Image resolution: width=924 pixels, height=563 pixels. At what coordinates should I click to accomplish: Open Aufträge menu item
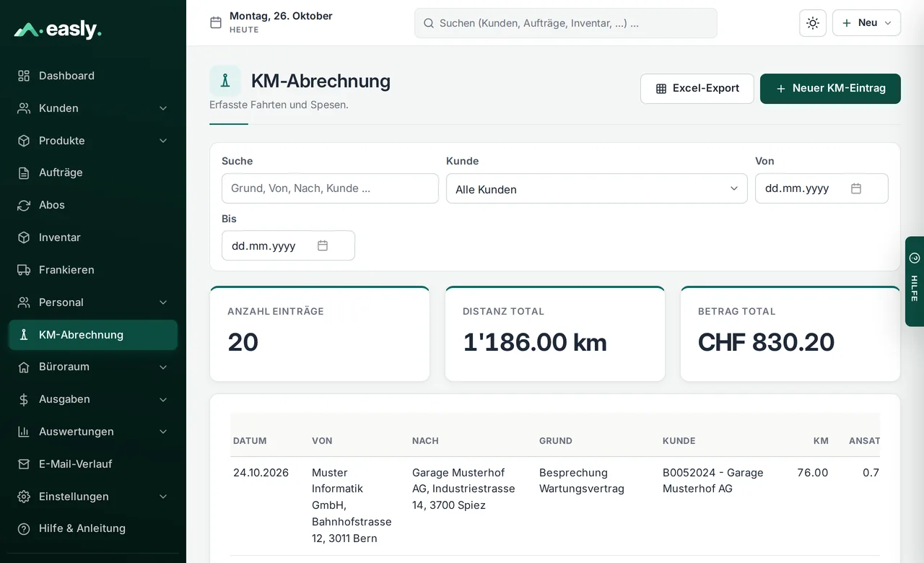click(93, 173)
